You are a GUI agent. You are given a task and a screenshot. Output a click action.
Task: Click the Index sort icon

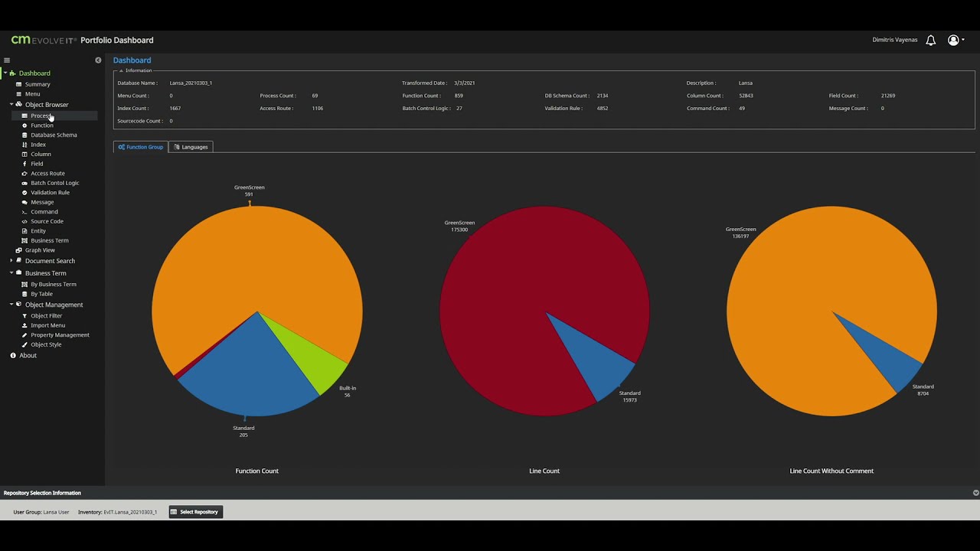point(24,145)
